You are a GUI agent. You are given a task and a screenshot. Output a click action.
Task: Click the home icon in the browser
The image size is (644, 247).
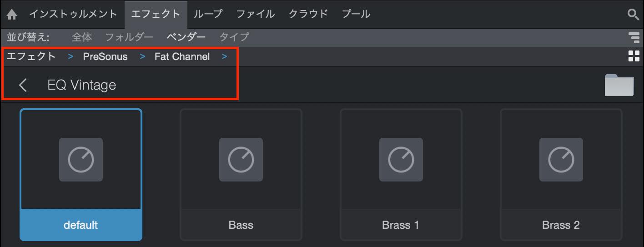pos(12,15)
